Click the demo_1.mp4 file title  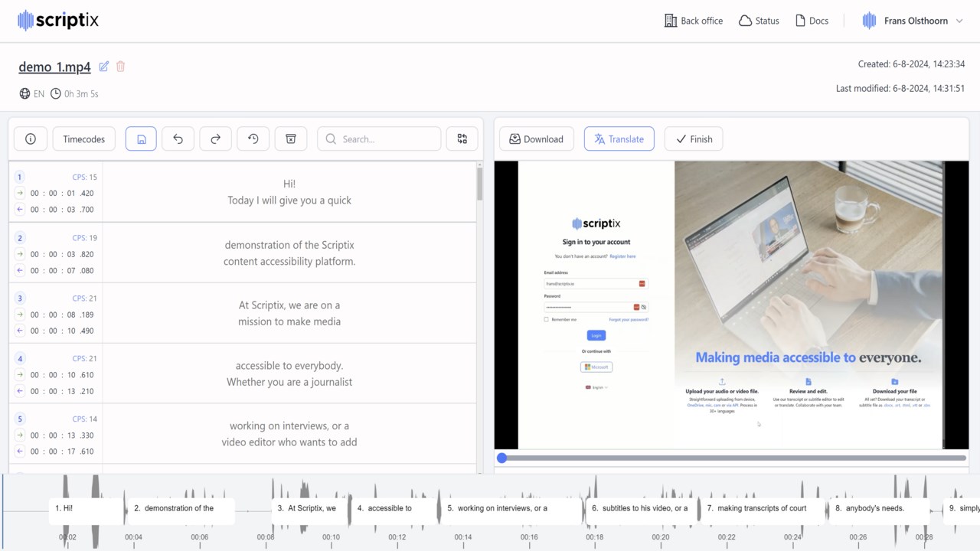(x=54, y=67)
